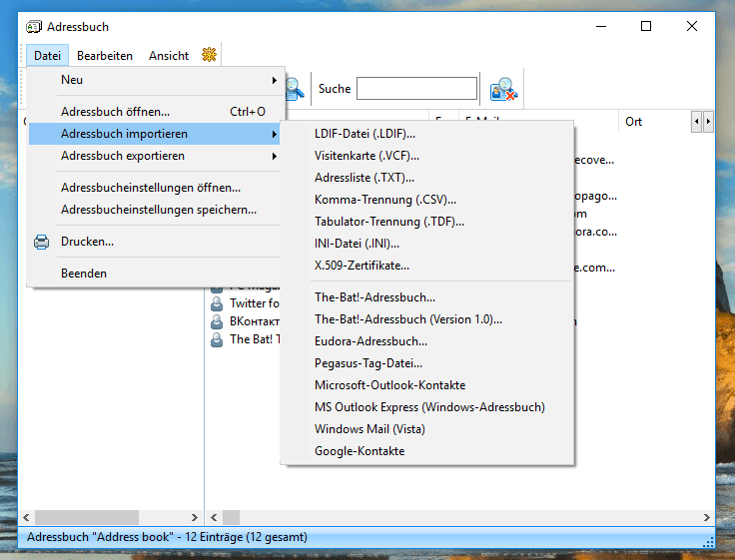The width and height of the screenshot is (735, 560).
Task: Select the Twitter contact row
Action: point(245,303)
